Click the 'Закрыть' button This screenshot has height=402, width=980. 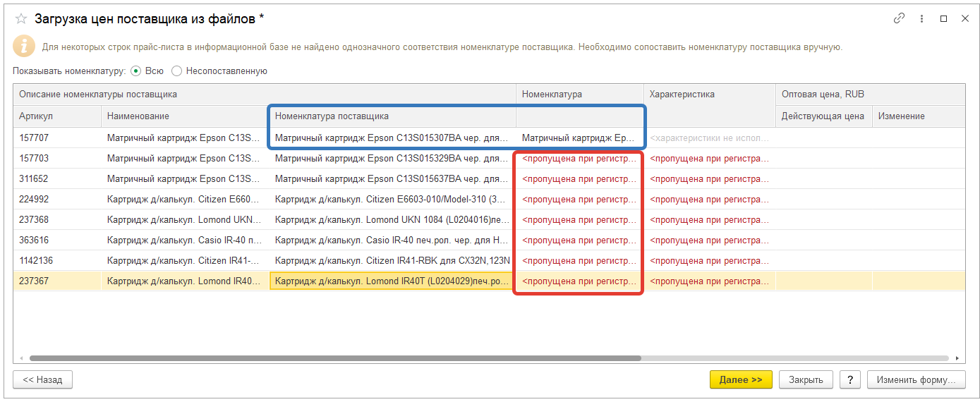806,379
